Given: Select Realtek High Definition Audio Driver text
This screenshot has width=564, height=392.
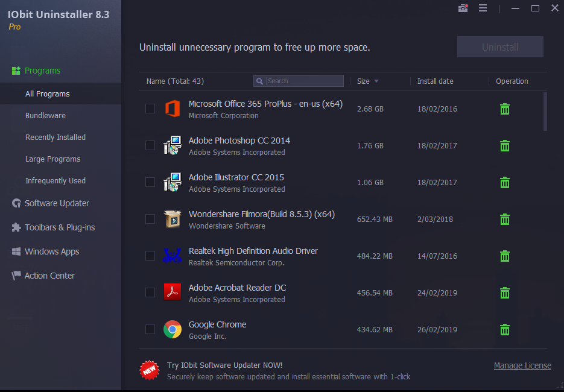Looking at the screenshot, I should click(x=253, y=251).
